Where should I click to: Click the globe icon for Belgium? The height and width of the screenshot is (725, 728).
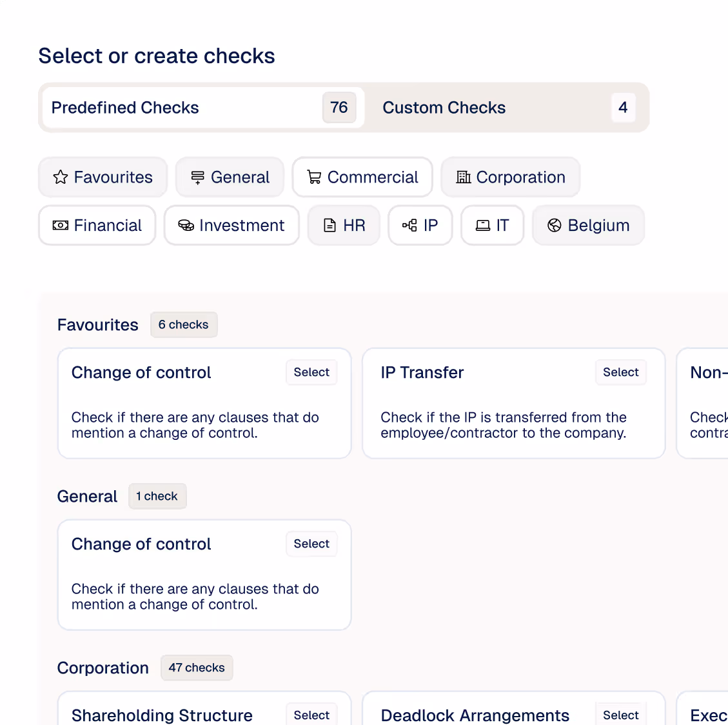point(555,226)
